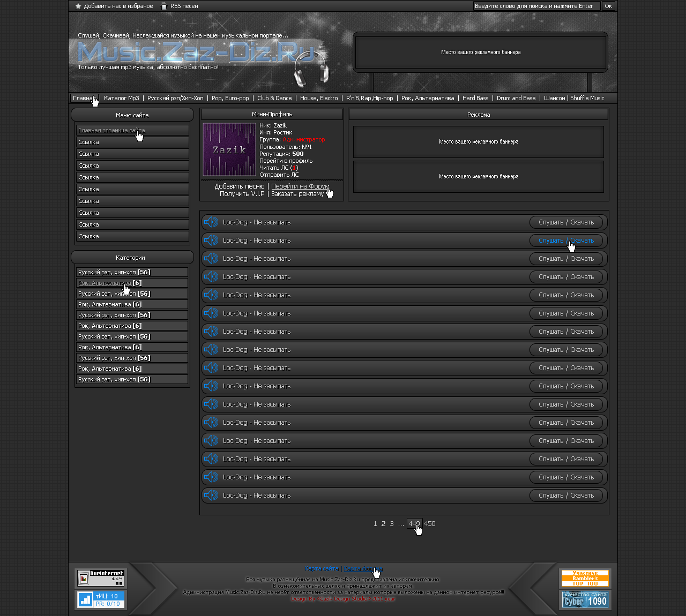Image resolution: width=686 pixels, height=616 pixels.
Task: Go to pagination page 1
Action: coord(375,524)
